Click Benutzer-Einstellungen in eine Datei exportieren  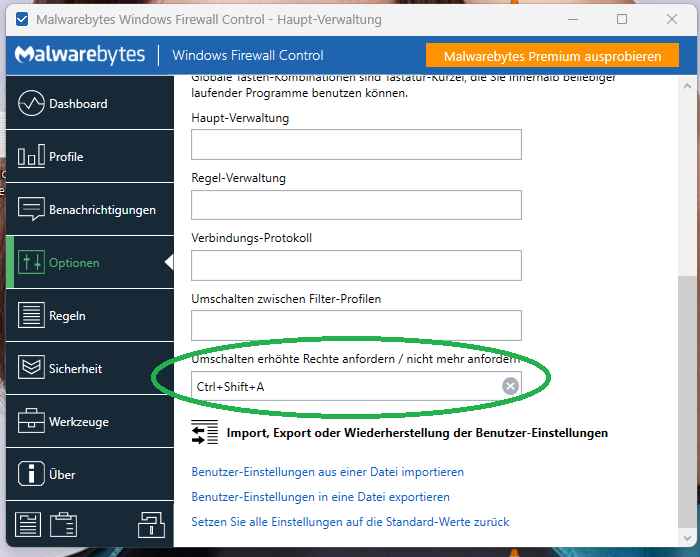[x=321, y=497]
